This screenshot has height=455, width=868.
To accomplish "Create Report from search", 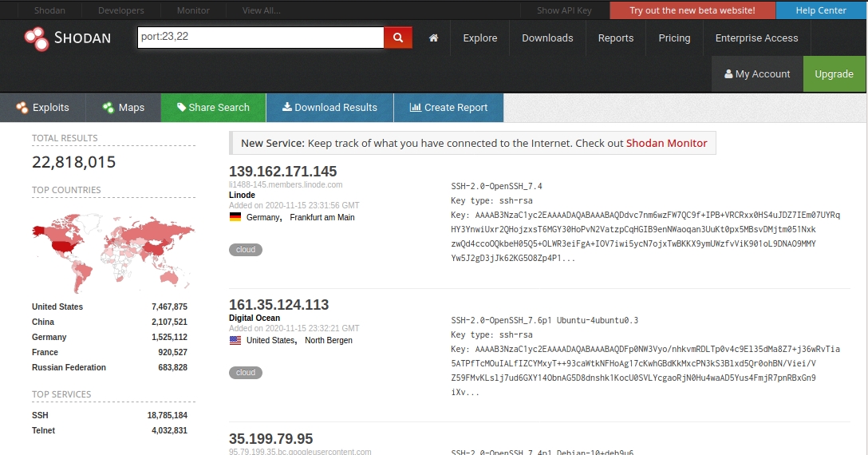I will click(448, 108).
